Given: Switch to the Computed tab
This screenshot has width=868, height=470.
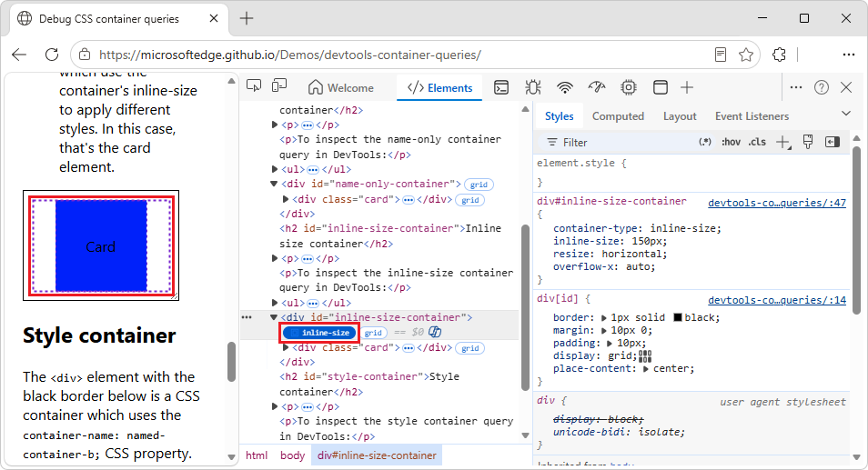Looking at the screenshot, I should point(618,116).
